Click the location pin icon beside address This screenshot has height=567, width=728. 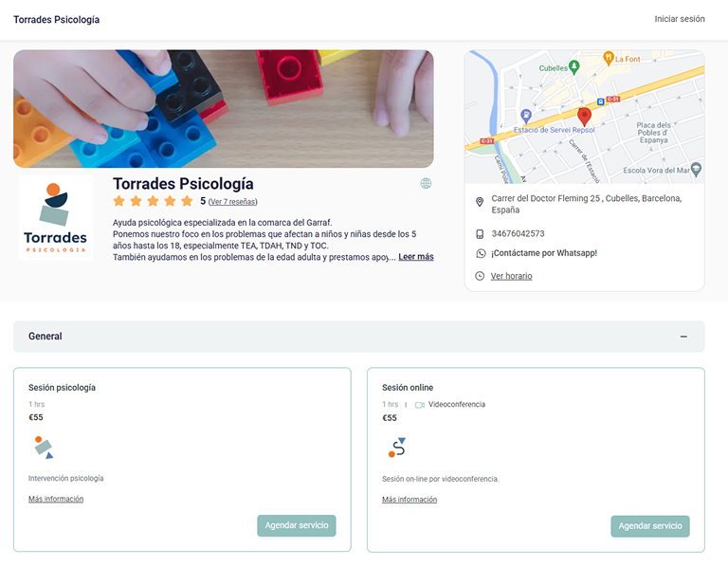coord(480,202)
